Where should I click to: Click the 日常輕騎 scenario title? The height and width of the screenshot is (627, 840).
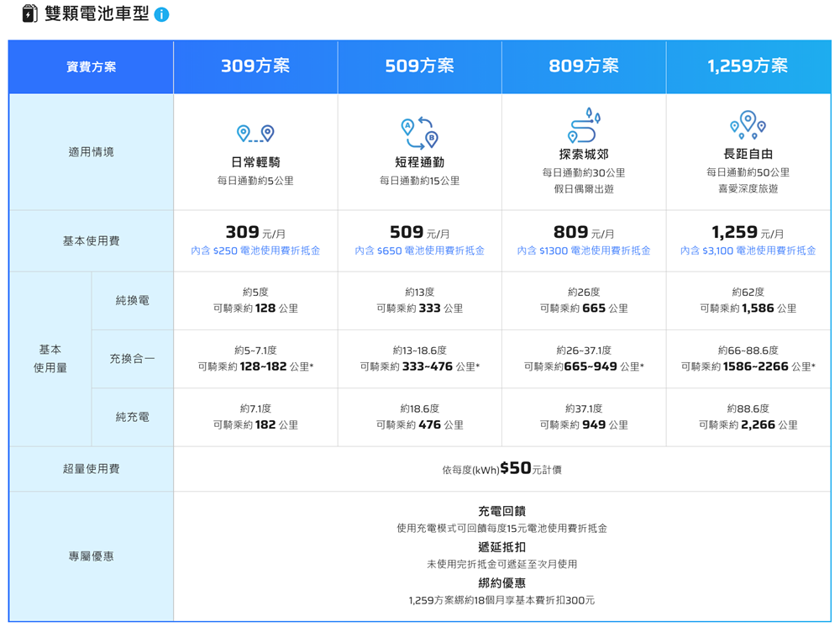[255, 162]
